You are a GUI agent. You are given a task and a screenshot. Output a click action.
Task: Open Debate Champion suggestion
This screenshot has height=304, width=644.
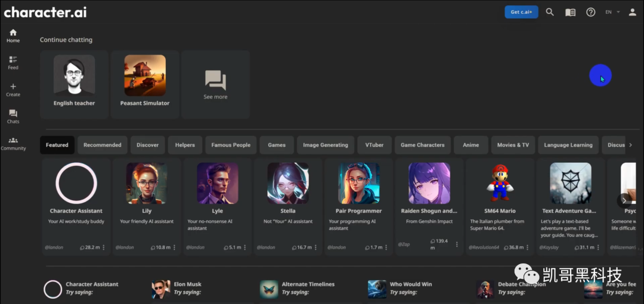pos(512,289)
